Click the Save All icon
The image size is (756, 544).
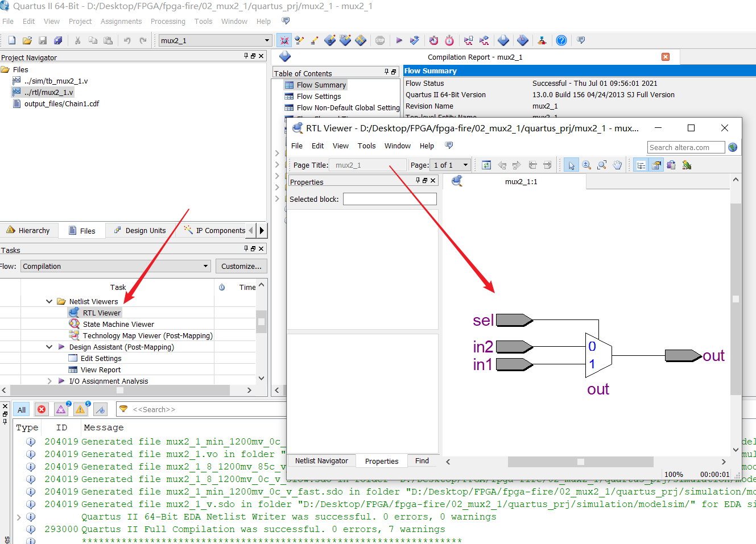pyautogui.click(x=58, y=40)
